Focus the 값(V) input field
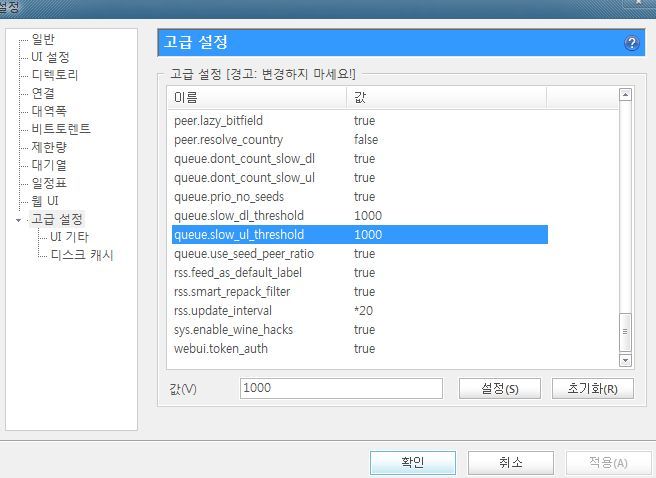This screenshot has height=478, width=656. tap(341, 389)
